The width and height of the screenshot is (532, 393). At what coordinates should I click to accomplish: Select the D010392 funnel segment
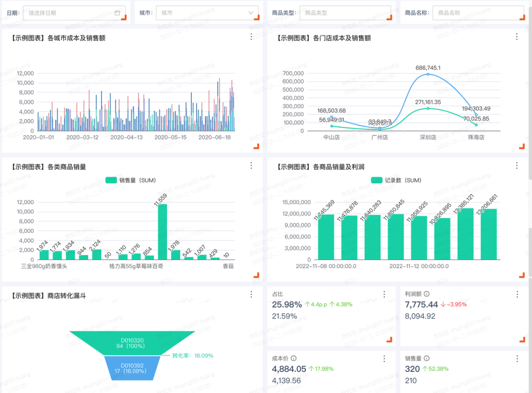tap(133, 368)
